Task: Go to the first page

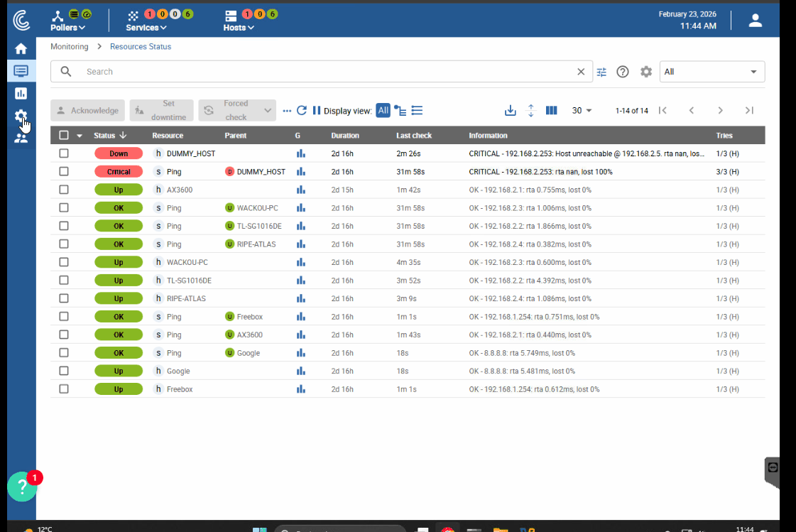Action: [663, 110]
